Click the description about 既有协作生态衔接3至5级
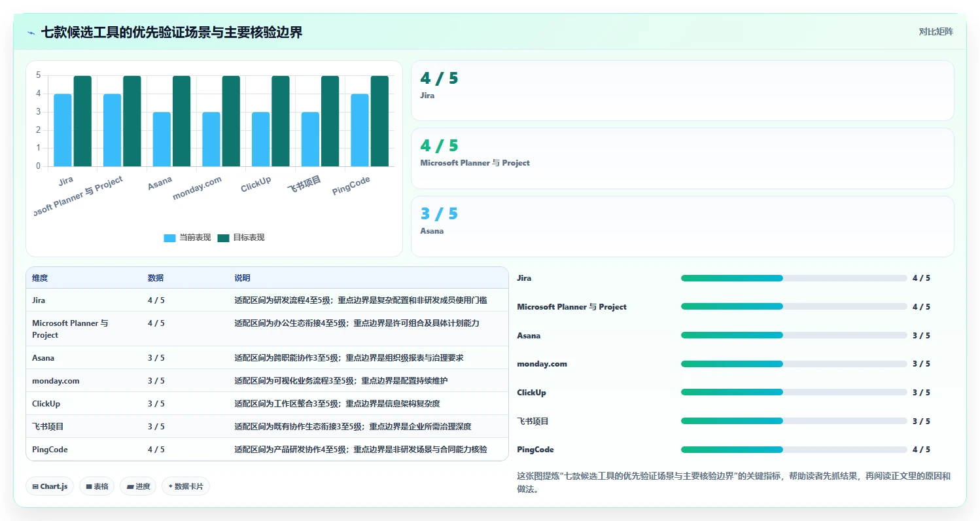The width and height of the screenshot is (980, 521). click(x=353, y=427)
